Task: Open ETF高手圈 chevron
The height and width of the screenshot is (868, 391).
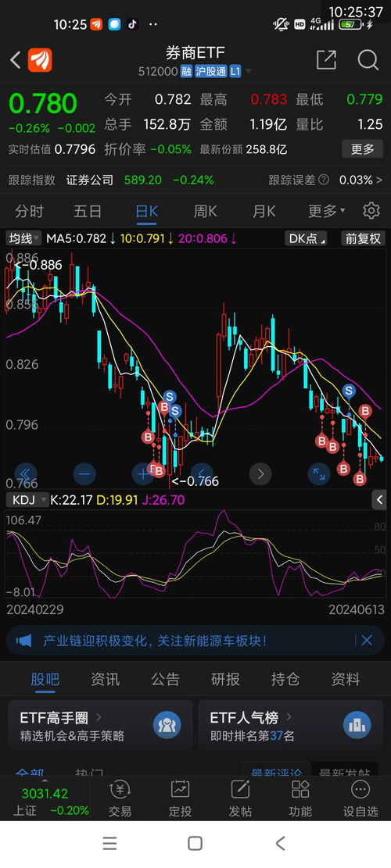Action: click(99, 717)
